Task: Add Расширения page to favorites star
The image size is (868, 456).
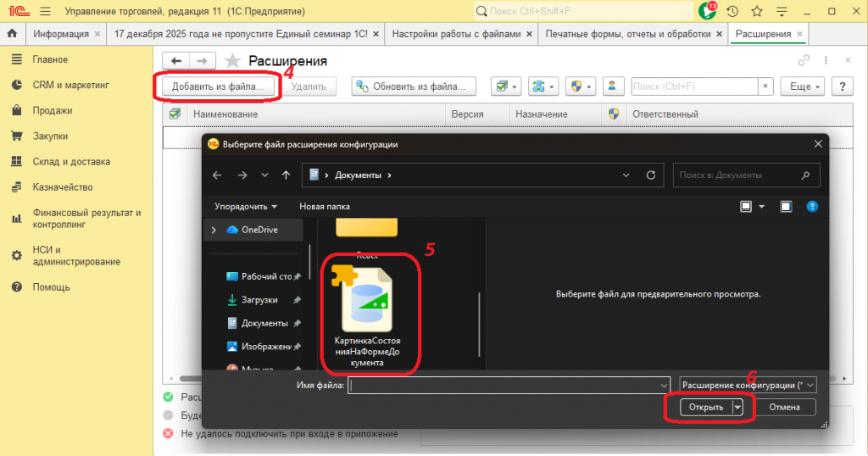Action: (x=232, y=60)
